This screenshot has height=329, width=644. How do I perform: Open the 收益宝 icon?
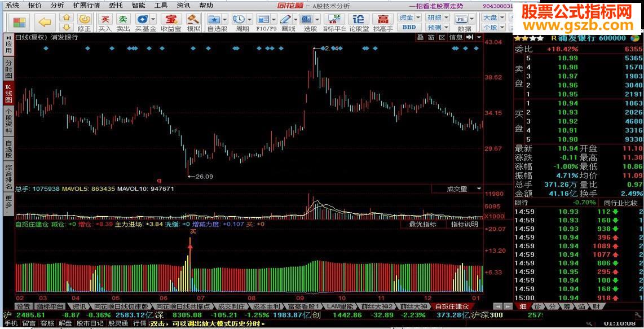171,23
